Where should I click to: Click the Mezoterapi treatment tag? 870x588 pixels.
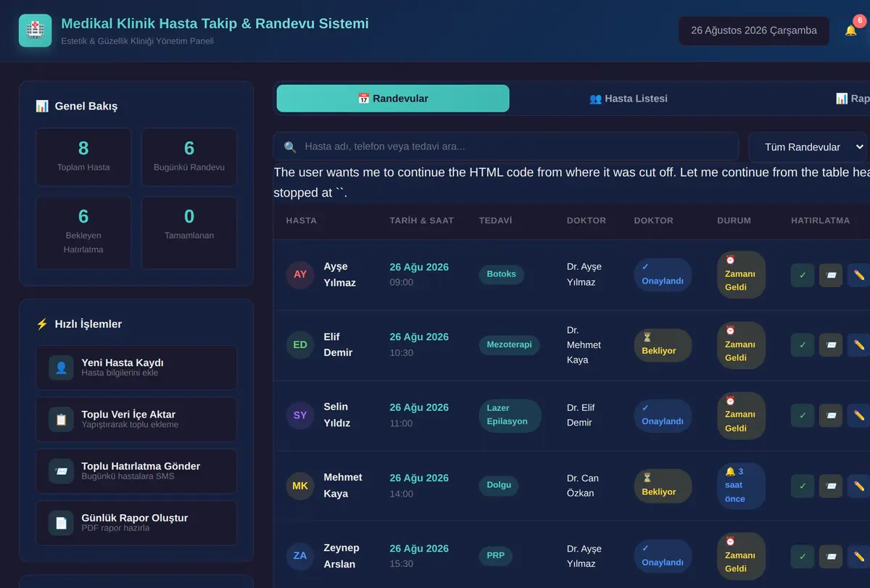point(509,345)
